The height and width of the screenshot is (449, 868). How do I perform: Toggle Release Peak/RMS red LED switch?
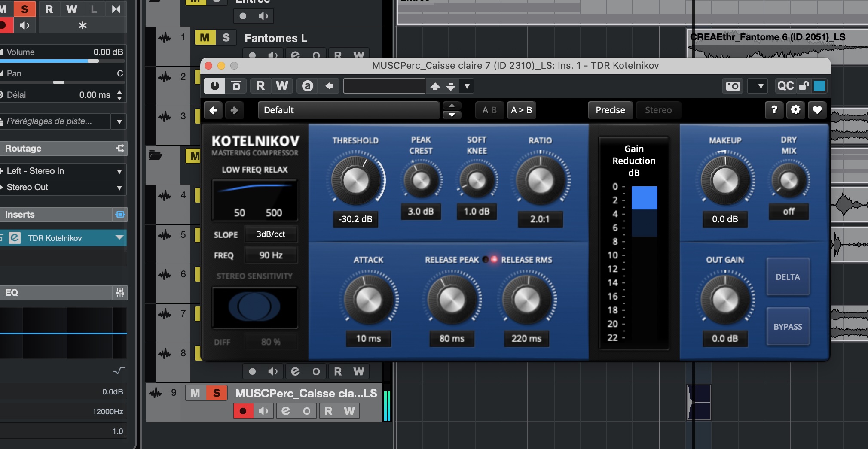coord(490,259)
